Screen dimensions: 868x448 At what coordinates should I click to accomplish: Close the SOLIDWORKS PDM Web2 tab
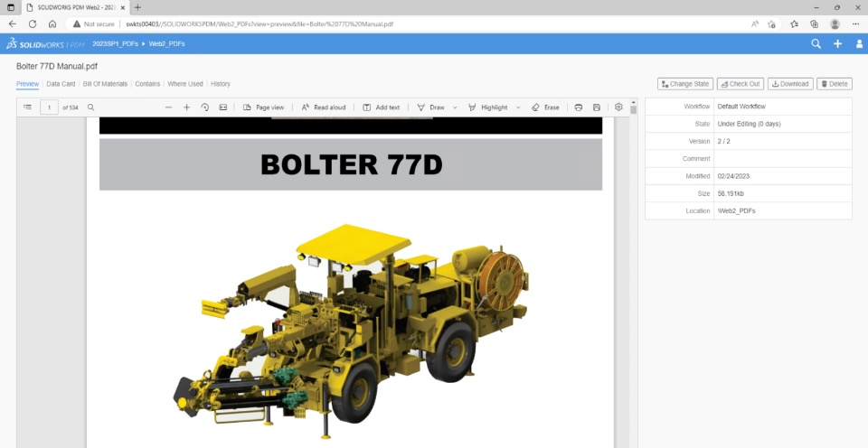(122, 8)
